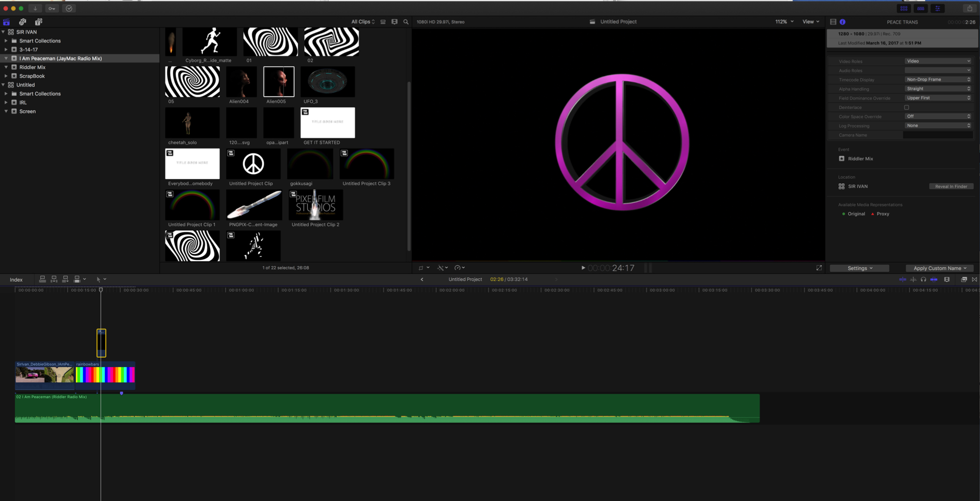This screenshot has width=980, height=501.
Task: Toggle the Browser panel display button
Action: click(904, 8)
